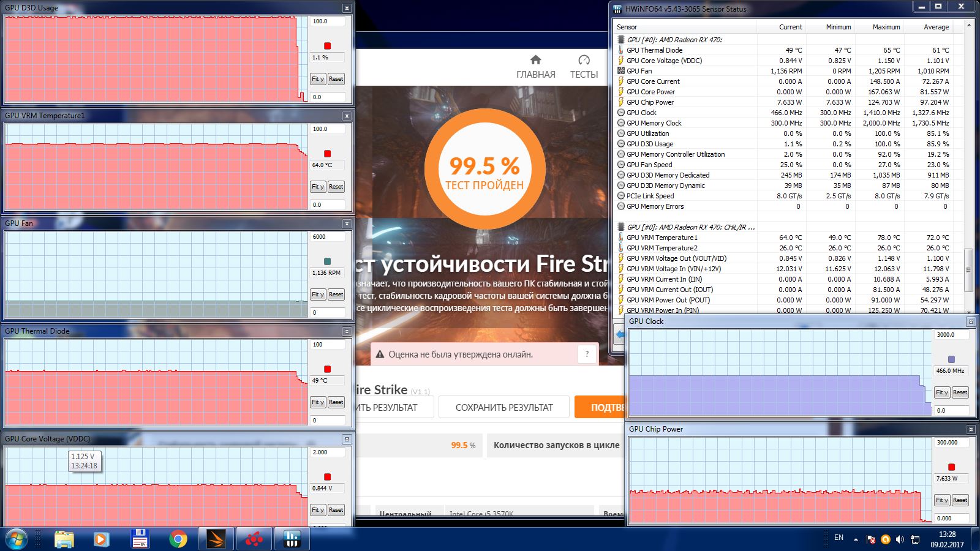The width and height of the screenshot is (980, 551).
Task: Select the GPU Memory Clock row text
Action: [654, 123]
